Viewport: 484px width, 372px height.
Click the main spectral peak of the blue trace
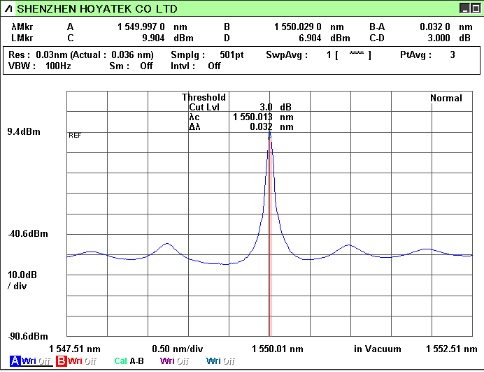pos(270,134)
